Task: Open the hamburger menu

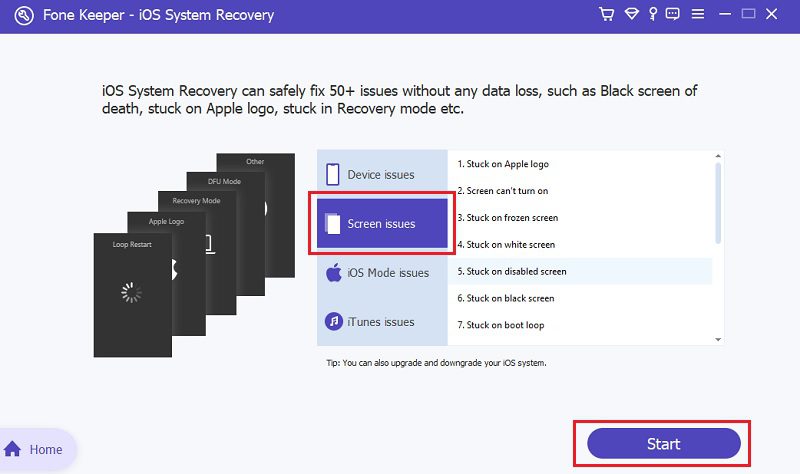Action: click(695, 15)
